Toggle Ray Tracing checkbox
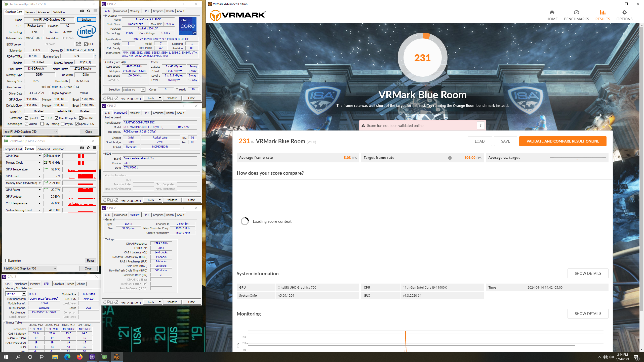The image size is (644, 362). coord(42,124)
